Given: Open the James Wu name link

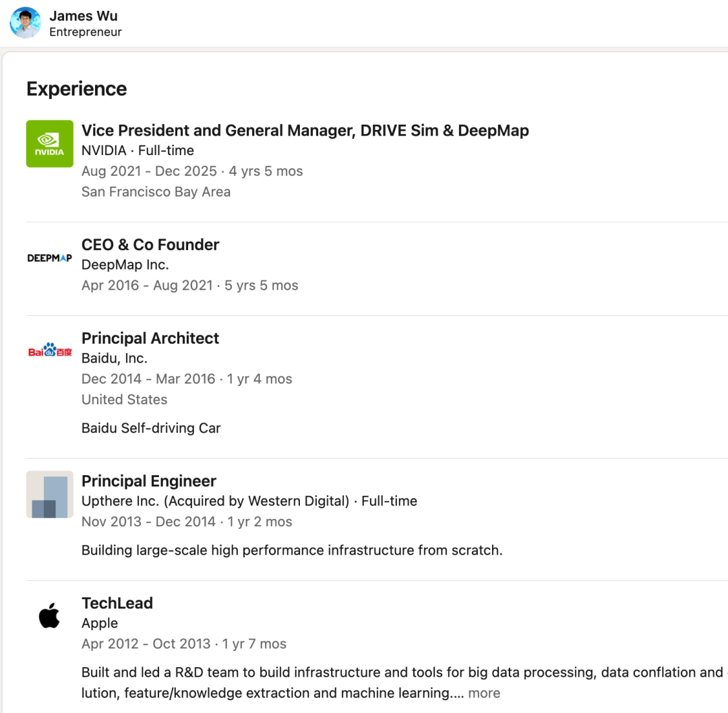Looking at the screenshot, I should click(x=83, y=15).
